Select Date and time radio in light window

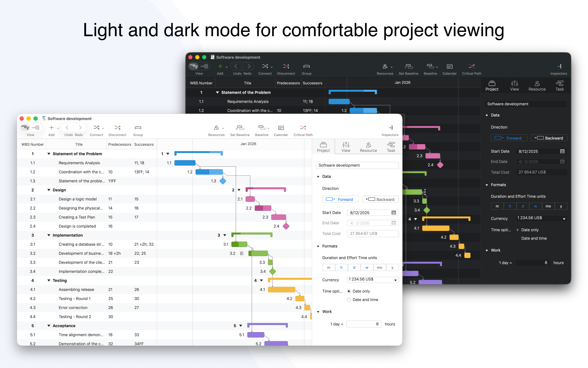349,300
